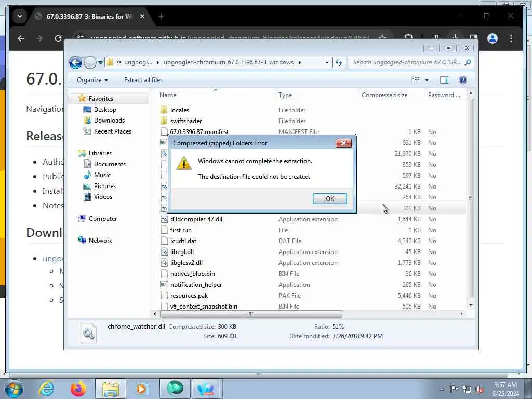Select Network in navigation pane

click(100, 241)
